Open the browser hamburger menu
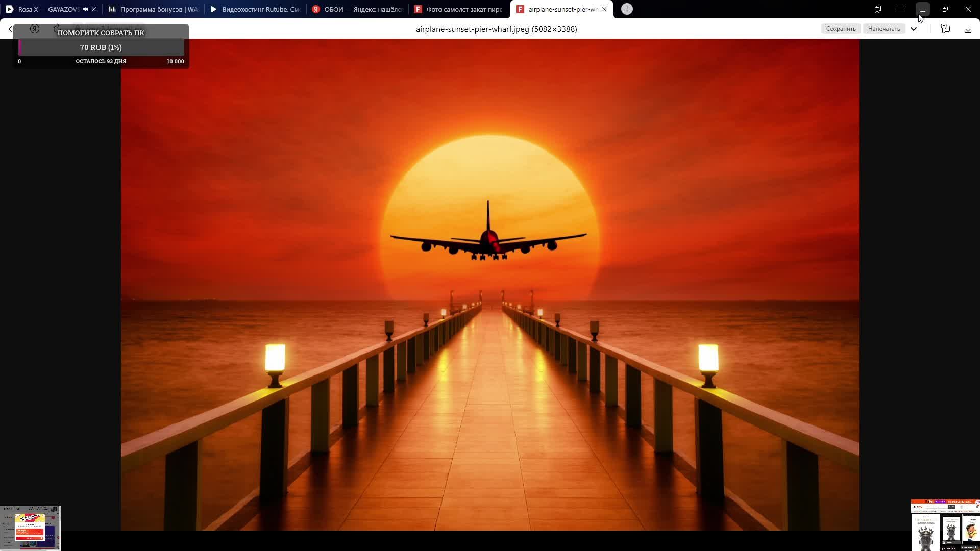Image resolution: width=980 pixels, height=551 pixels. coord(900,9)
